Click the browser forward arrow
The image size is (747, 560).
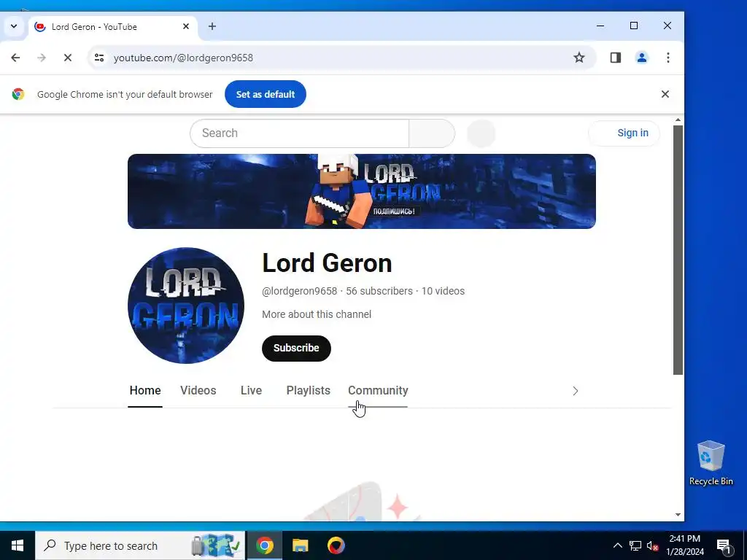point(42,58)
